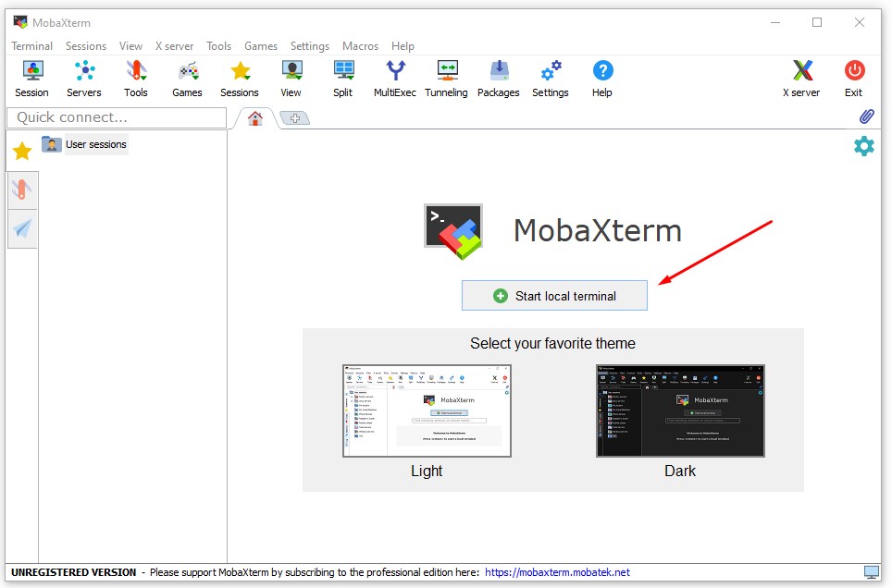Click the Quick connect input field
The image size is (892, 588).
point(117,117)
